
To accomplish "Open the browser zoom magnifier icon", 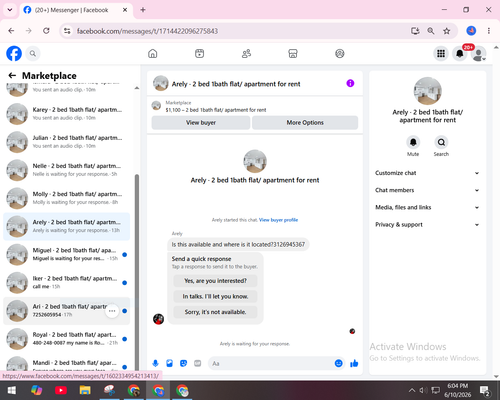I will [431, 31].
